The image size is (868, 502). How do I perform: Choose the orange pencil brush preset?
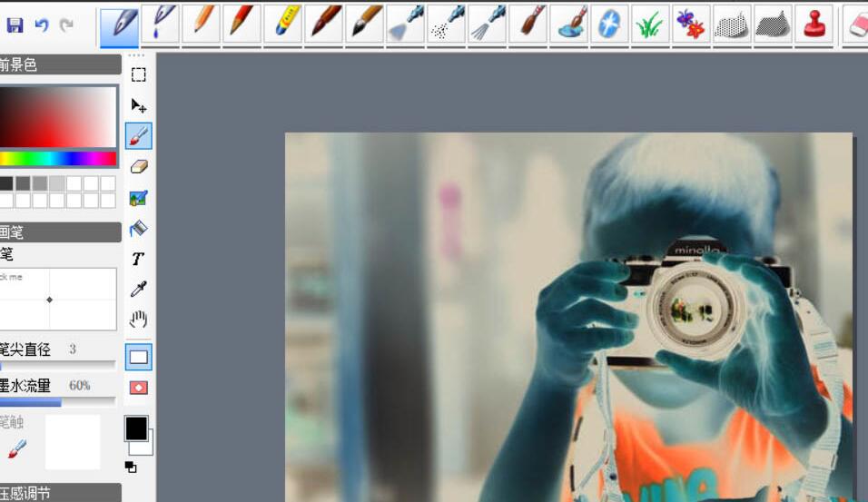[202, 24]
